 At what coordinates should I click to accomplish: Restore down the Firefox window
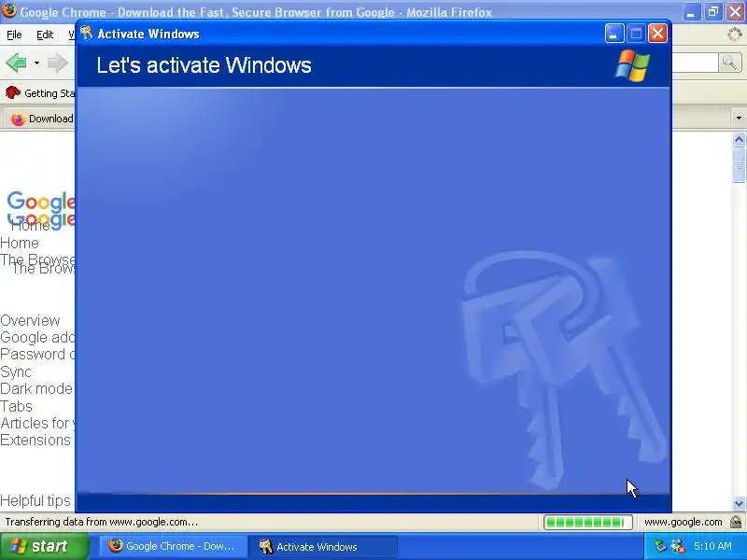713,12
